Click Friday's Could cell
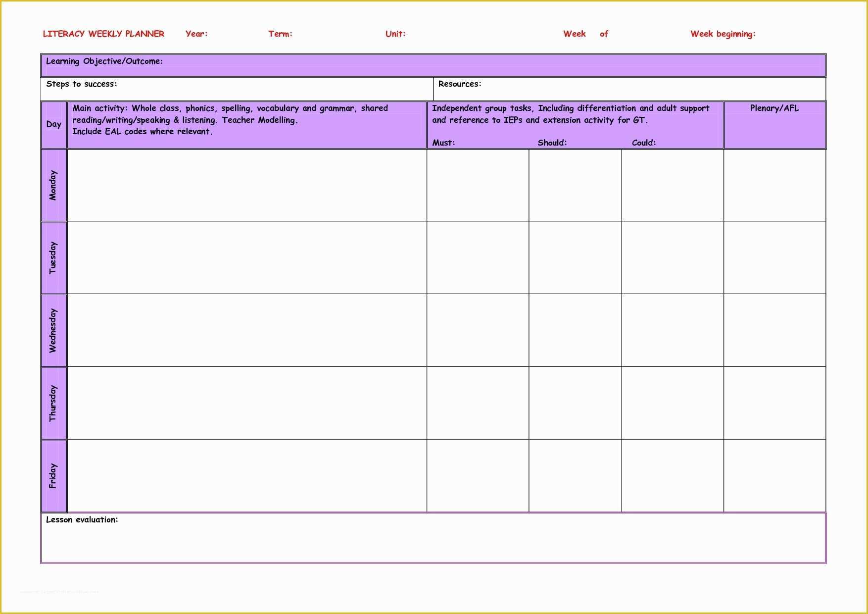 click(x=673, y=476)
